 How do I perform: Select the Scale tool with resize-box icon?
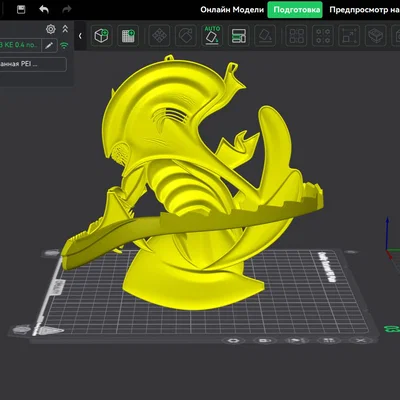click(349, 36)
